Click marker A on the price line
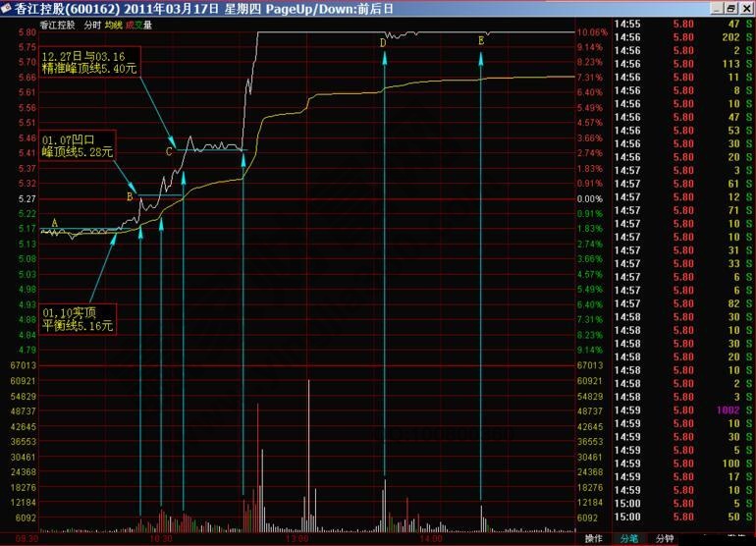756x546 pixels. (55, 224)
